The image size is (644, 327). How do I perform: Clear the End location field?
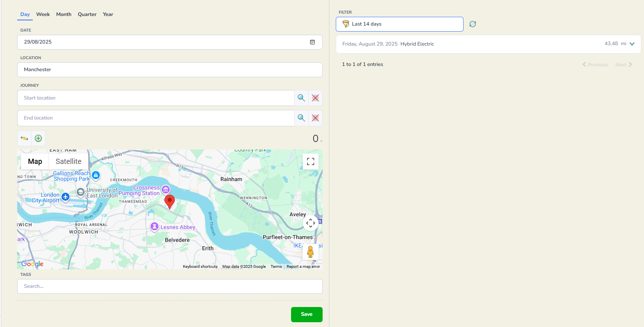click(x=315, y=118)
